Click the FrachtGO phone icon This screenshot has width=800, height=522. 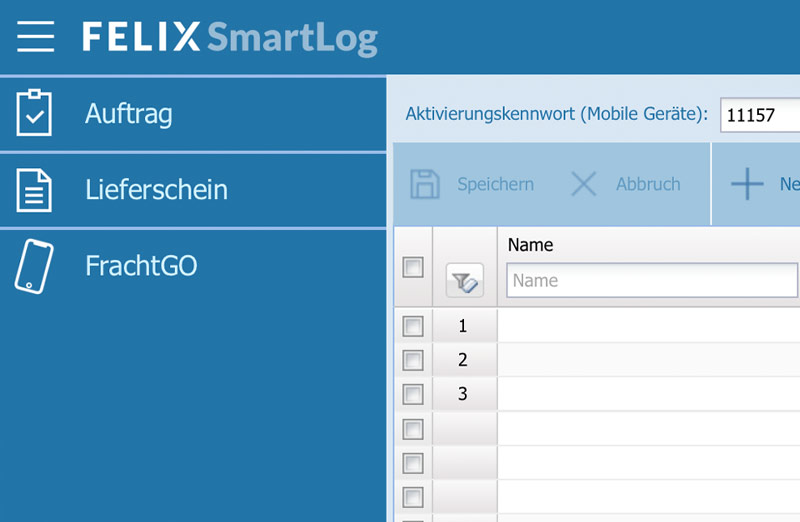34,266
